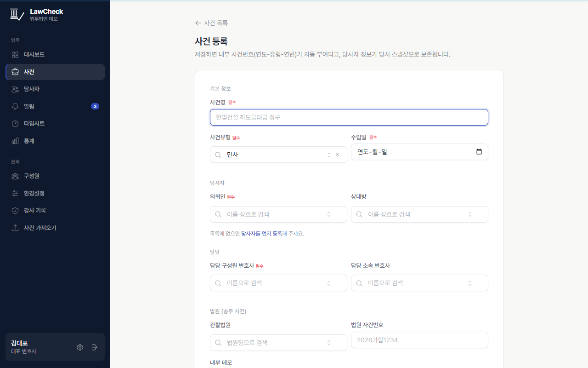Expand the 의뢰인 dropdown chevron
The width and height of the screenshot is (588, 368).
point(329,214)
